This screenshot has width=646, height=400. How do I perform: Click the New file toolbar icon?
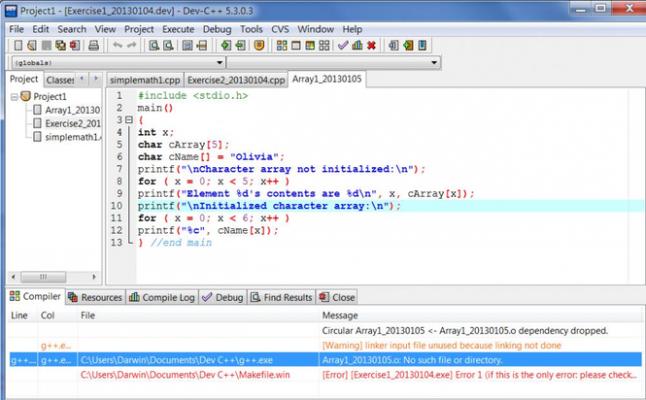pos(18,45)
